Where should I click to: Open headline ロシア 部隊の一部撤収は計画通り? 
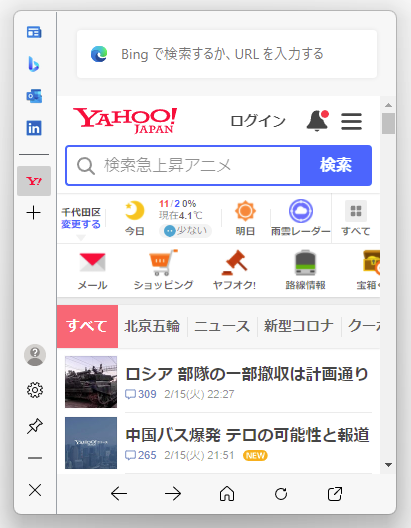tap(247, 374)
